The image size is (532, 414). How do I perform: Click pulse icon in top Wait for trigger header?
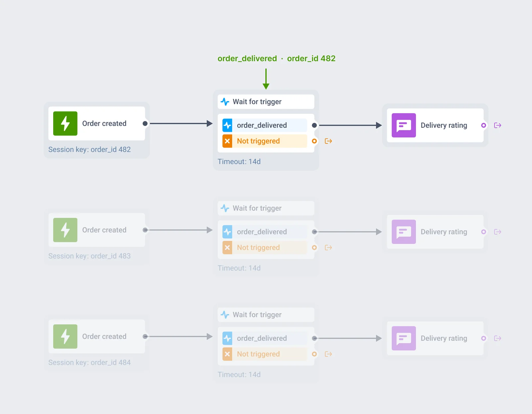pos(225,102)
